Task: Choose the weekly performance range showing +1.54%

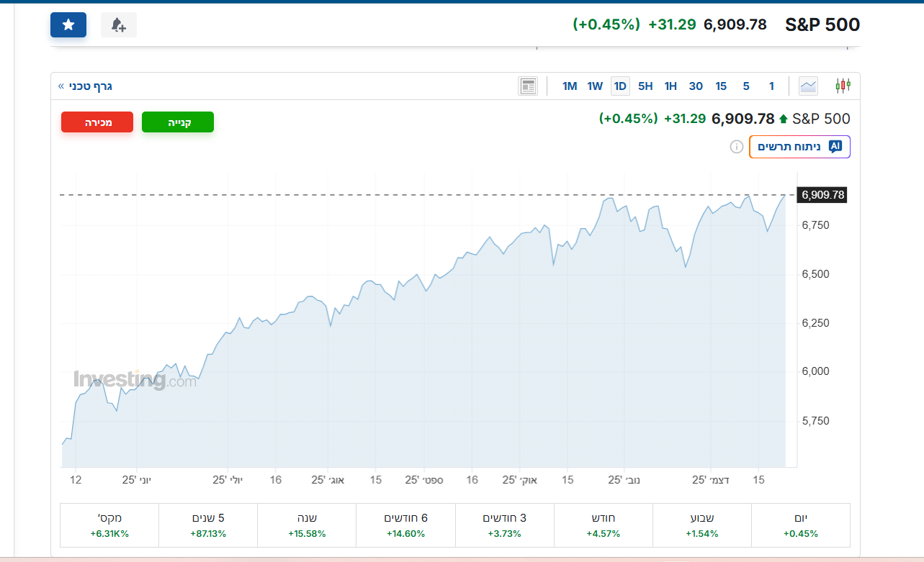Action: point(701,525)
